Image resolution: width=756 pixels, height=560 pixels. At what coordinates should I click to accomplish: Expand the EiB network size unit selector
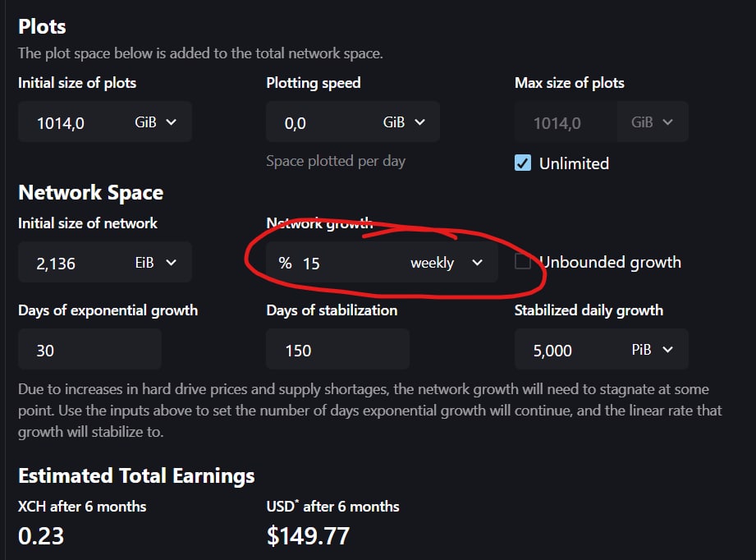coord(155,263)
